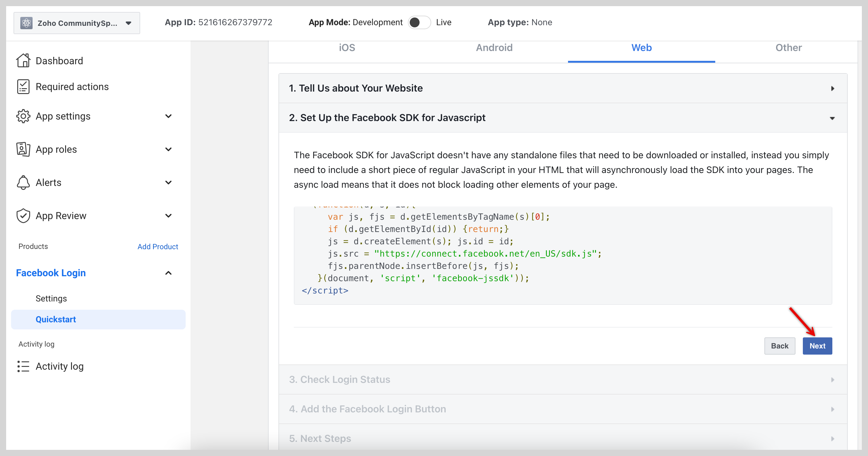Click the Dashboard home icon
This screenshot has height=456, width=868.
click(x=23, y=61)
